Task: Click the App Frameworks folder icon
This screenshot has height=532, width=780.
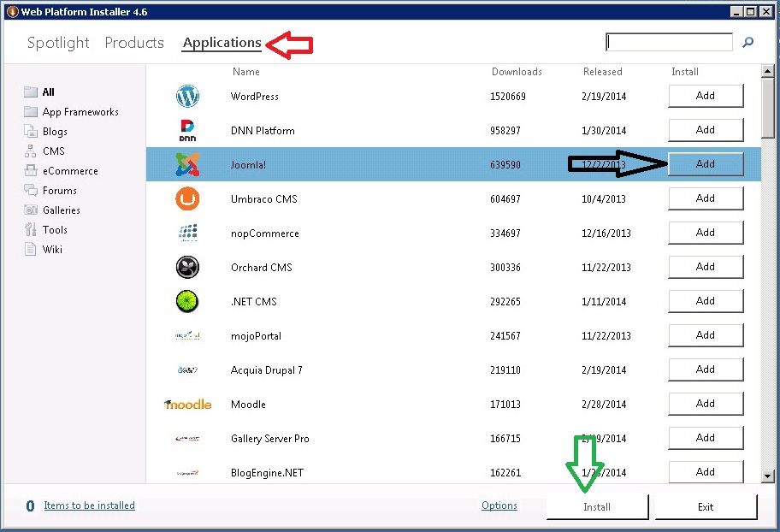Action: click(31, 111)
